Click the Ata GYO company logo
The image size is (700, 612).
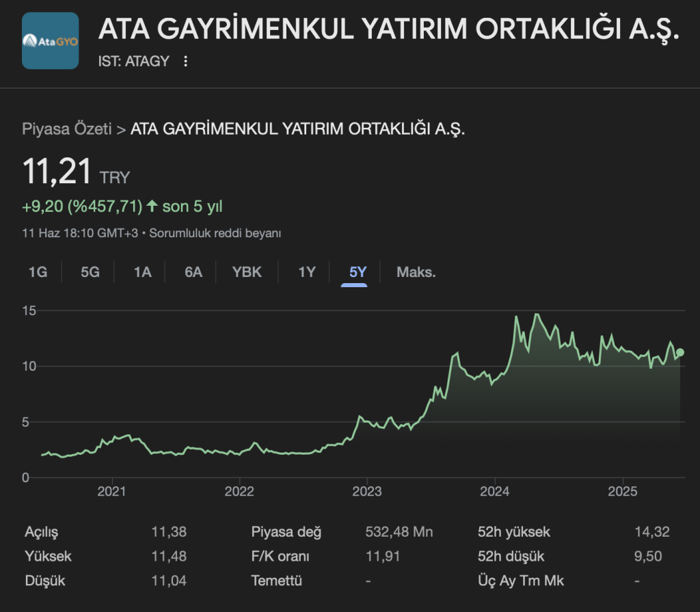(x=51, y=41)
